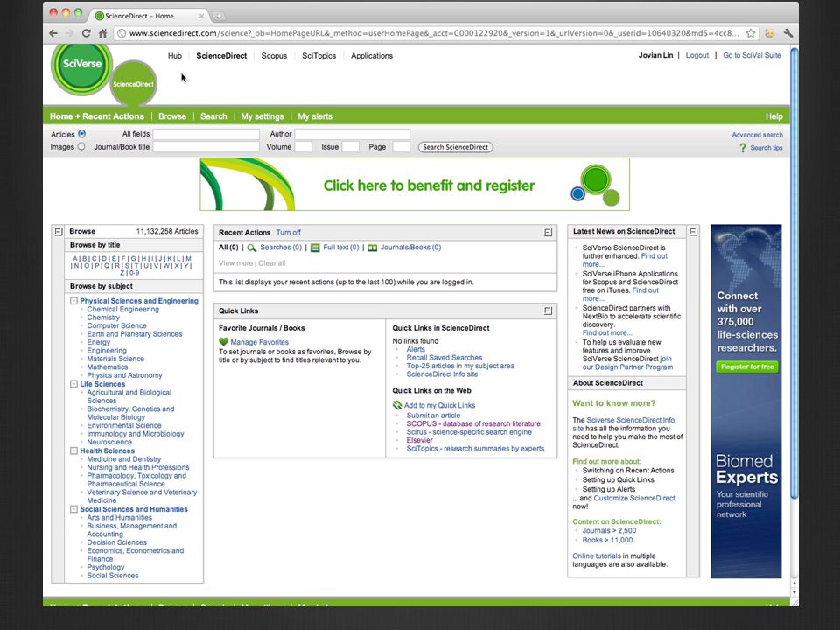Click the All fields input box
The height and width of the screenshot is (630, 840).
[206, 134]
